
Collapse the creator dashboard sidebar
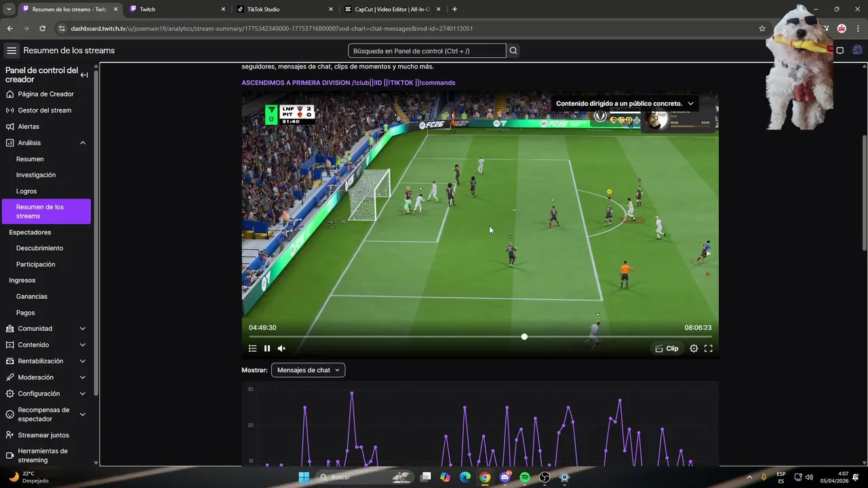[x=84, y=75]
